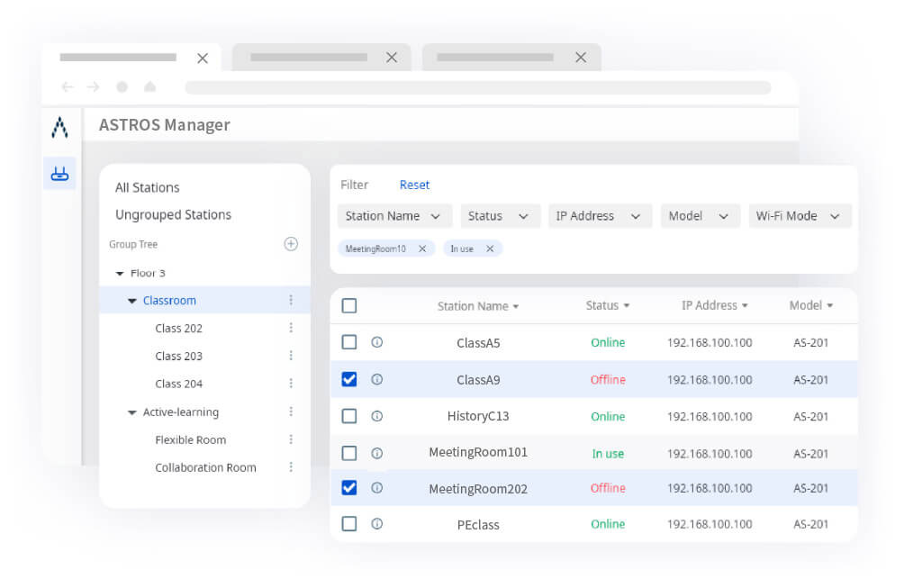
Task: Collapse the Floor 3 tree node
Action: [120, 273]
